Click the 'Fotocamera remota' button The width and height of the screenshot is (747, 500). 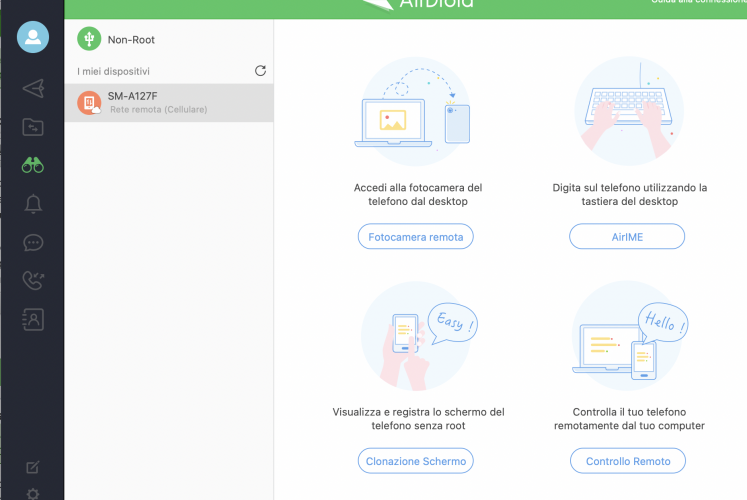pos(415,237)
